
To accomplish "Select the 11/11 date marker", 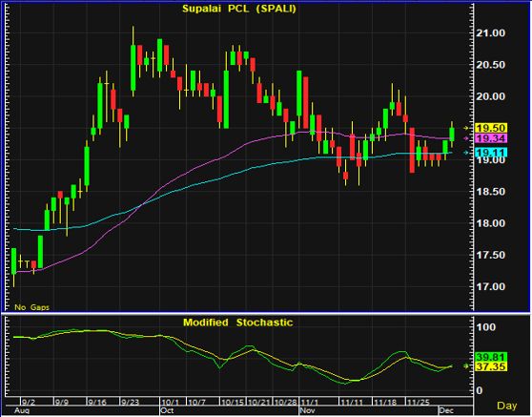I will point(352,403).
